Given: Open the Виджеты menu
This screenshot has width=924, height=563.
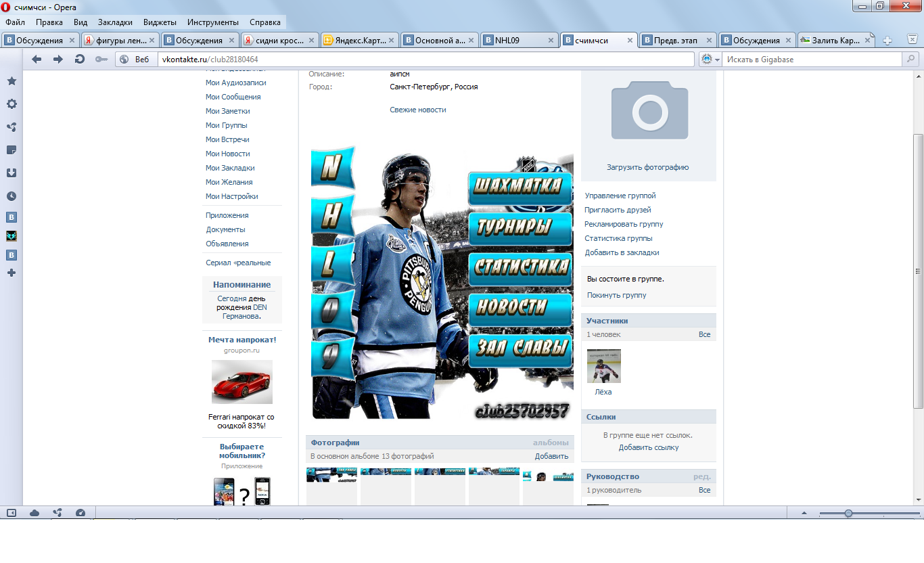Looking at the screenshot, I should click(x=160, y=22).
